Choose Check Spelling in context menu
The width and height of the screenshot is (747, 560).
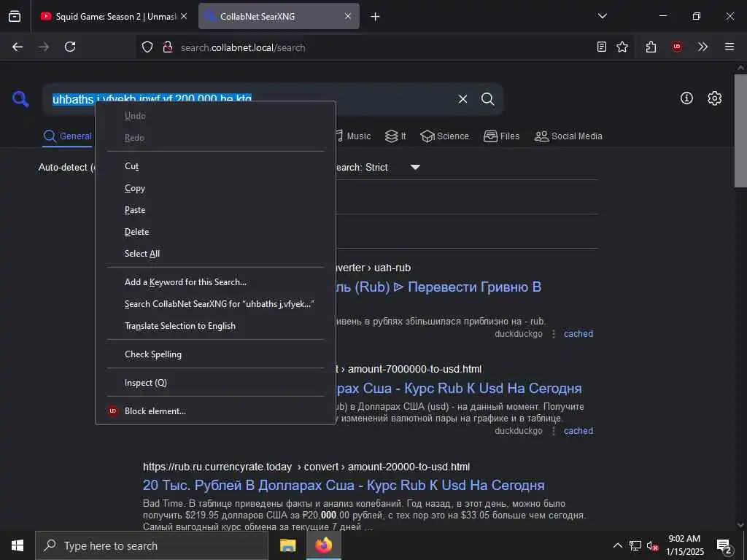215,354
